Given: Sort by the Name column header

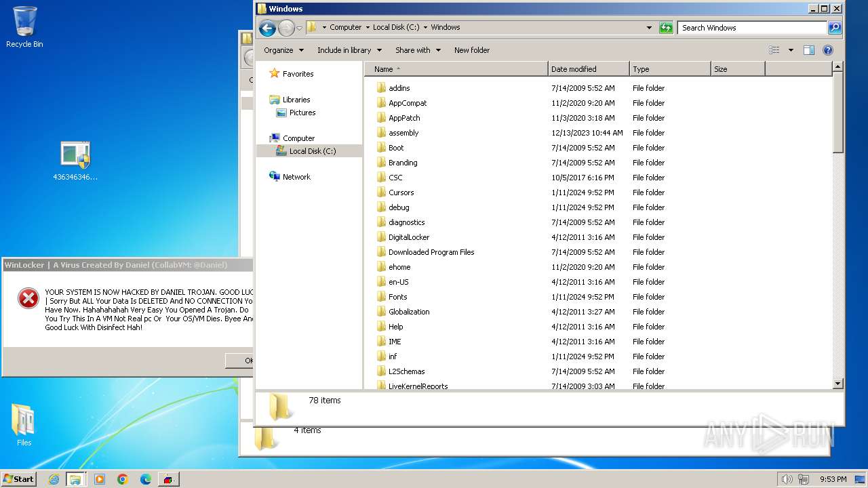Looking at the screenshot, I should pos(456,69).
